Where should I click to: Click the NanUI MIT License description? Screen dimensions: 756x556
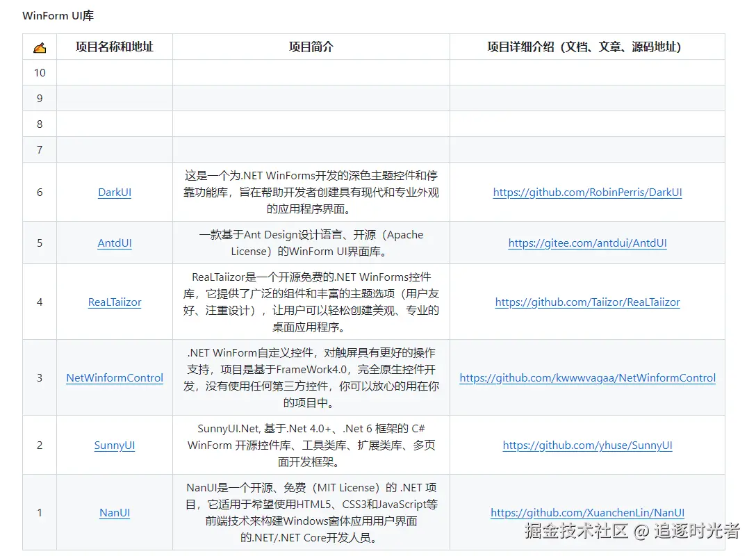pyautogui.click(x=311, y=513)
